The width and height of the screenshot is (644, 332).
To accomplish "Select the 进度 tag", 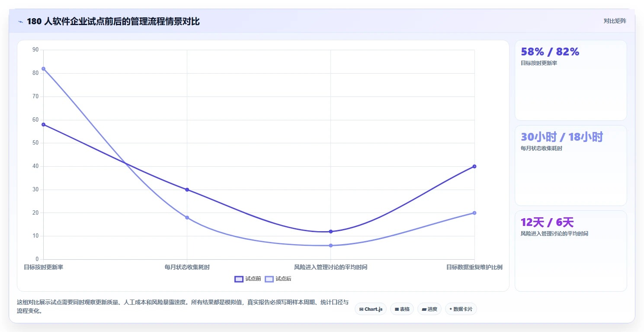I will tap(429, 309).
